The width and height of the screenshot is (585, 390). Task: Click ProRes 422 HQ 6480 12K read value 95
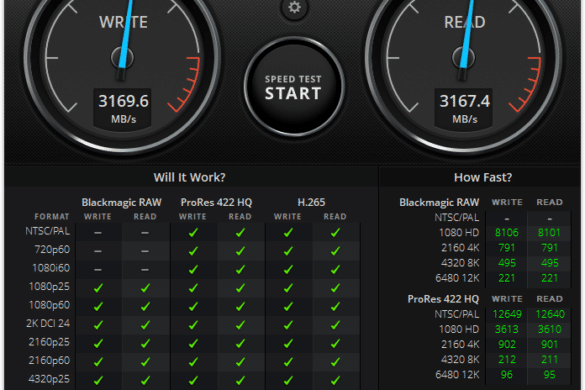(549, 375)
